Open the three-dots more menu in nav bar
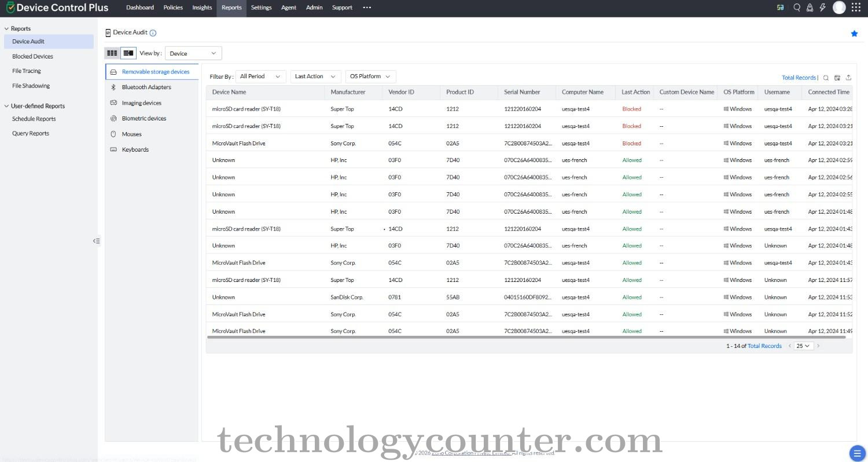Image resolution: width=868 pixels, height=462 pixels. [x=367, y=8]
